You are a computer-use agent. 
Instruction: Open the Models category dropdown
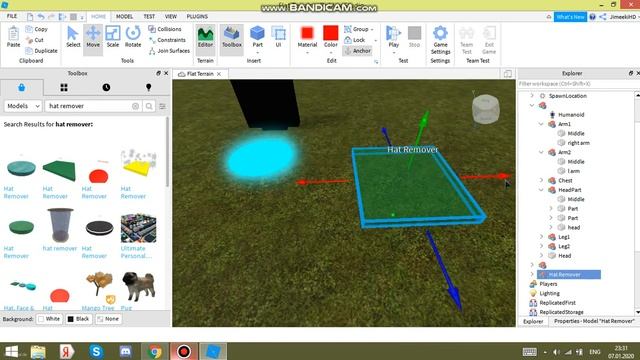(x=23, y=106)
